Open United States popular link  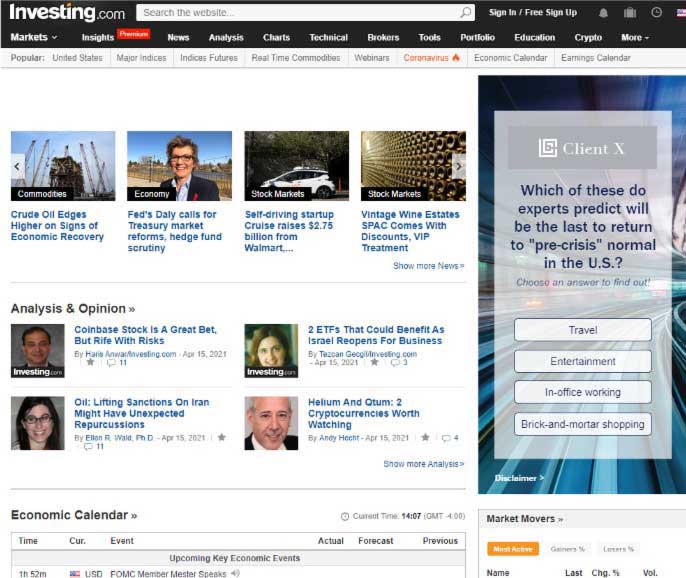(x=77, y=58)
